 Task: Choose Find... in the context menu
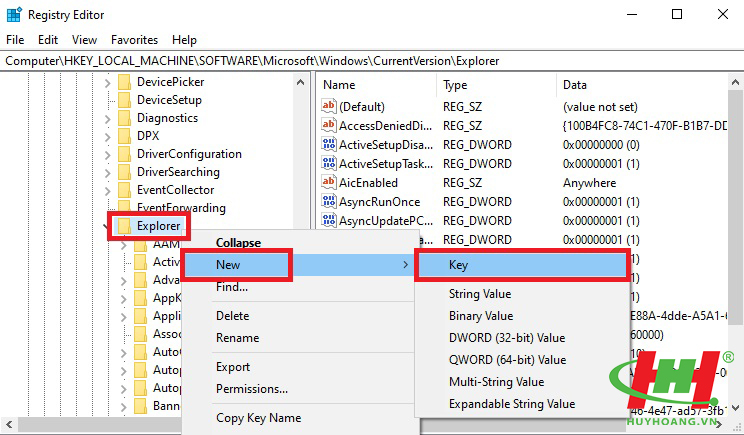point(300,287)
